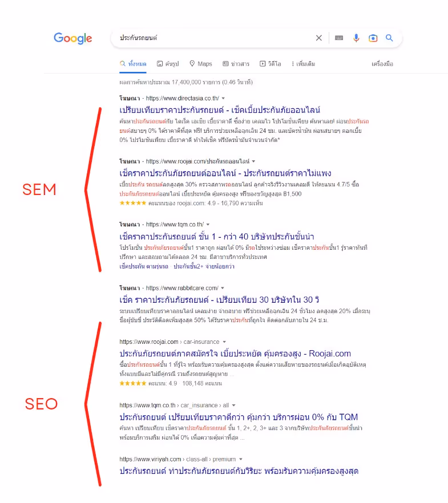
Task: Expand options arrow for roojai.com ad result
Action: [x=255, y=161]
